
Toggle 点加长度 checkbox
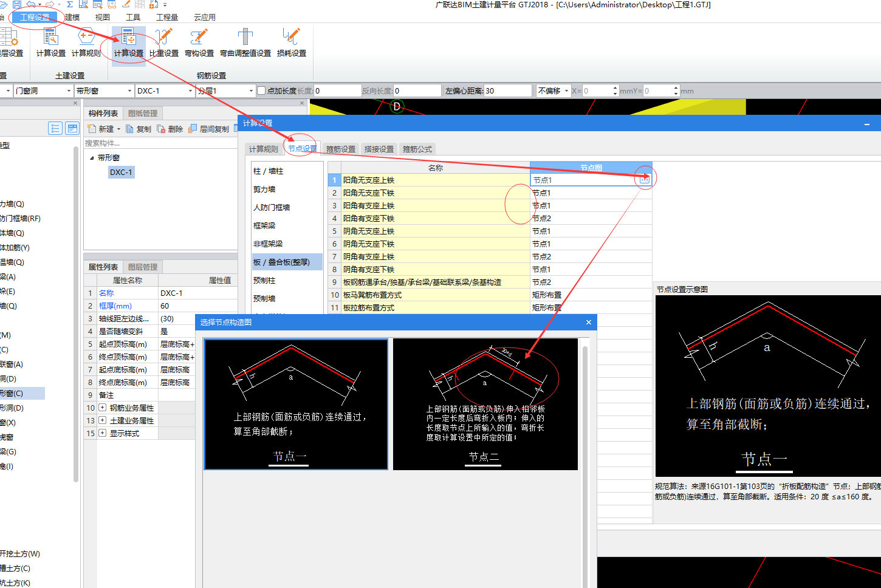click(261, 91)
